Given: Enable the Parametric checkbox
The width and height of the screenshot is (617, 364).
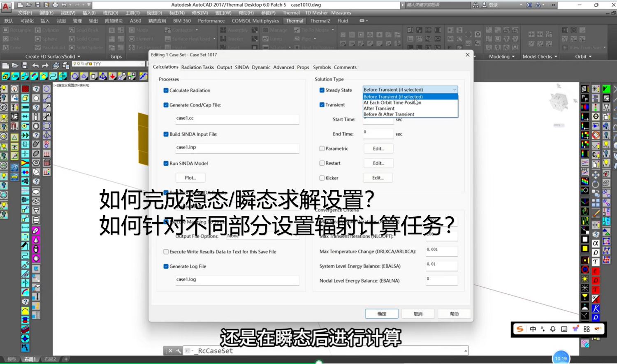Looking at the screenshot, I should tap(322, 148).
